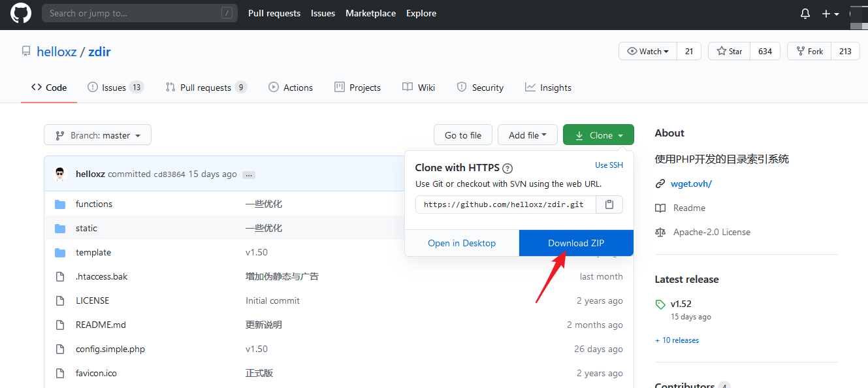Click the tag icon next to v1.52
Image resolution: width=868 pixels, height=388 pixels.
coord(660,304)
